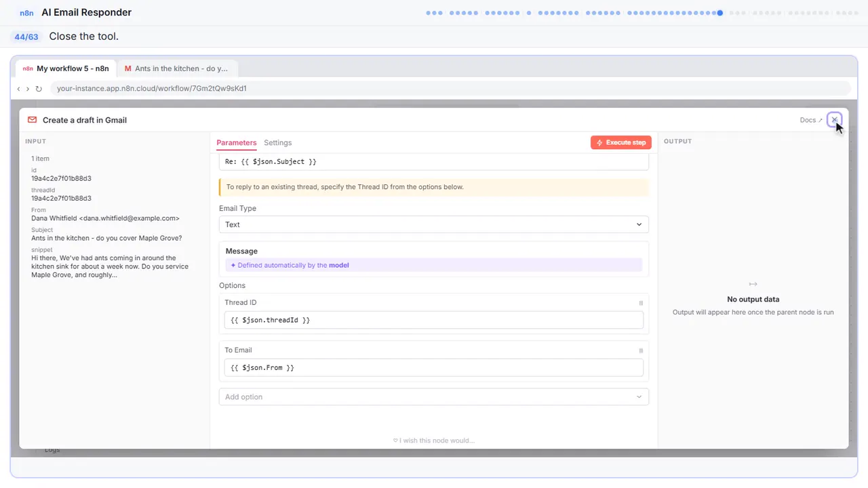
Task: Select the My workflow 5 - n8n browser tab
Action: [66, 68]
